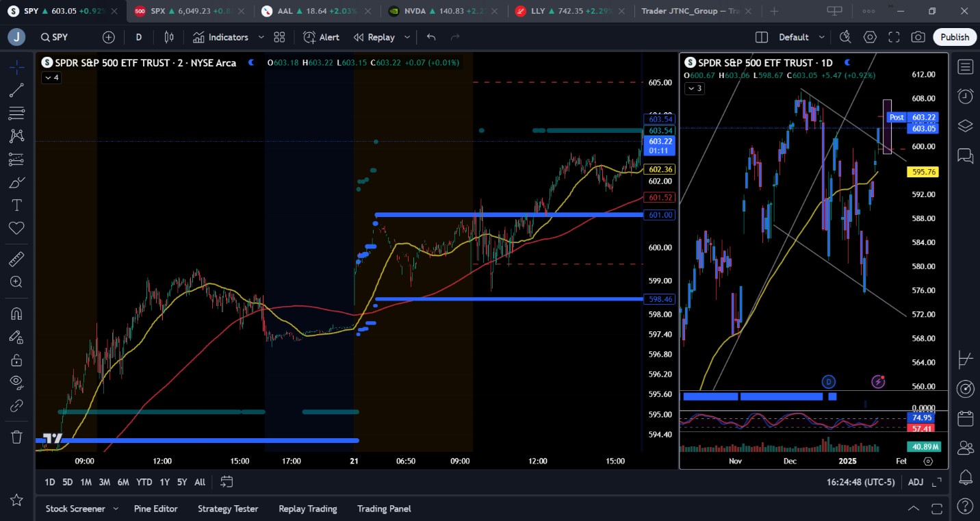Toggle lock all drawings
The image size is (980, 521).
[17, 360]
